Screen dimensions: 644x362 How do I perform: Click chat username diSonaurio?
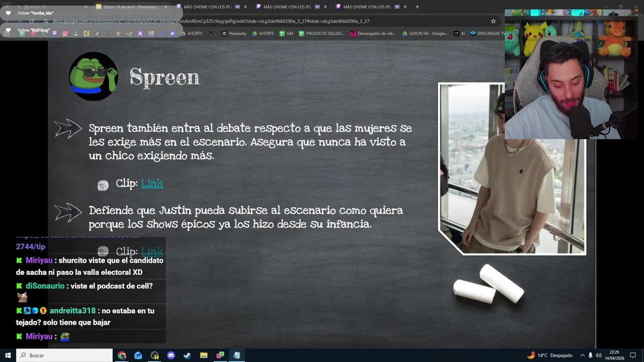45,286
